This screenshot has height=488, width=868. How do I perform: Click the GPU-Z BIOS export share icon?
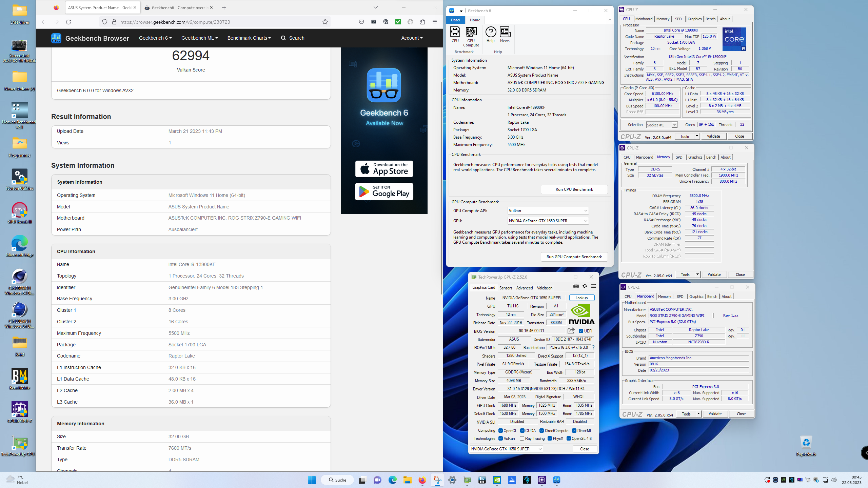click(x=571, y=331)
